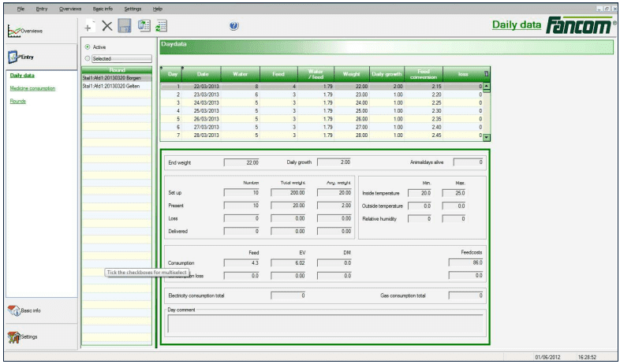This screenshot has height=364, width=620.
Task: Open help via blue question mark icon
Action: click(234, 27)
